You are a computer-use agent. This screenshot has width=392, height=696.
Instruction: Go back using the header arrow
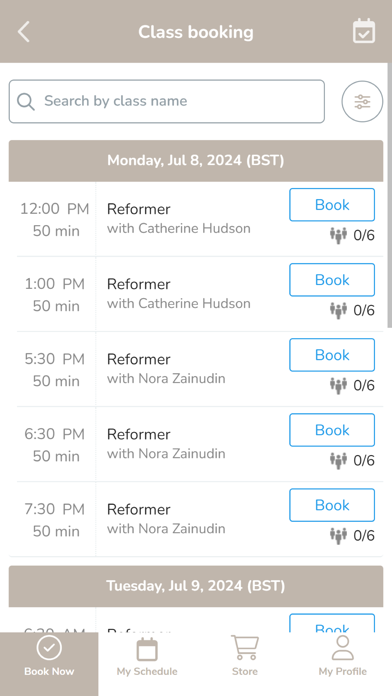24,32
